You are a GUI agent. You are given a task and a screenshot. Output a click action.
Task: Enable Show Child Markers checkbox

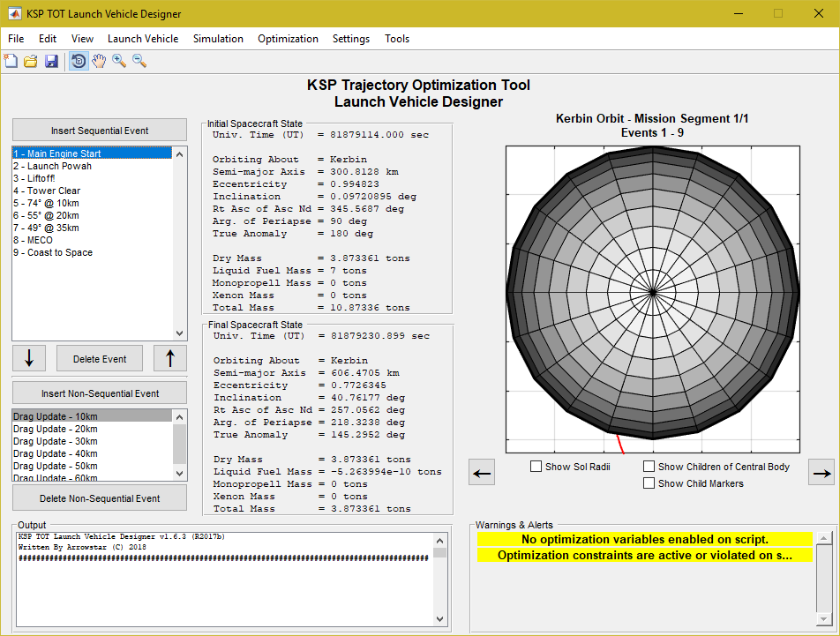(649, 483)
